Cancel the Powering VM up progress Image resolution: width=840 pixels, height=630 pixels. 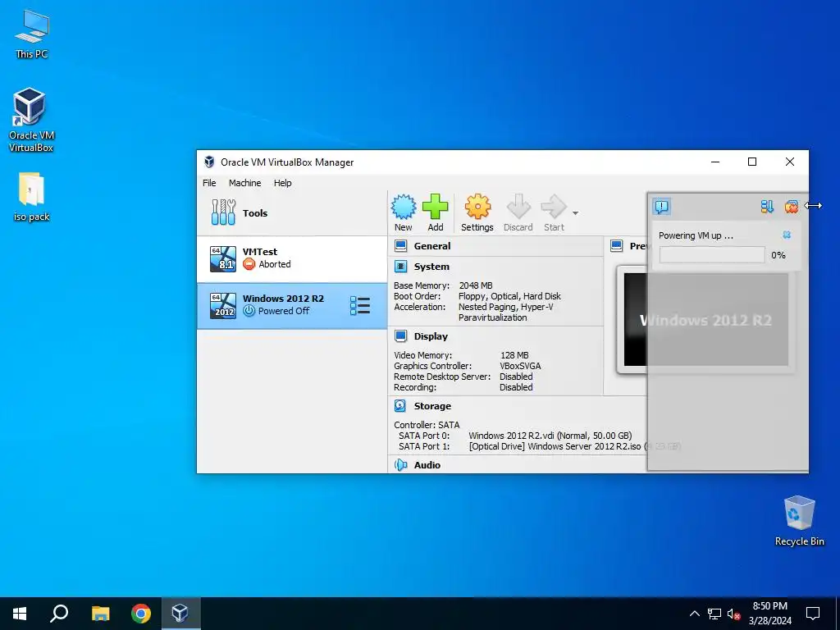[787, 235]
